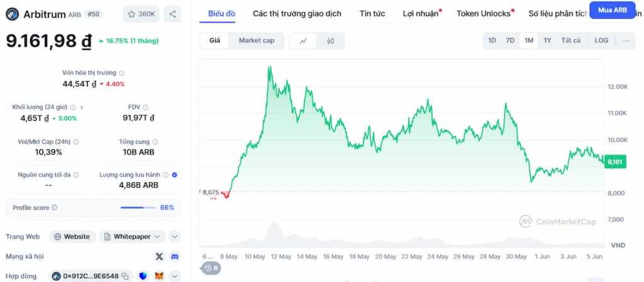The image size is (644, 282).
Task: Open the Website link
Action: pyautogui.click(x=72, y=237)
